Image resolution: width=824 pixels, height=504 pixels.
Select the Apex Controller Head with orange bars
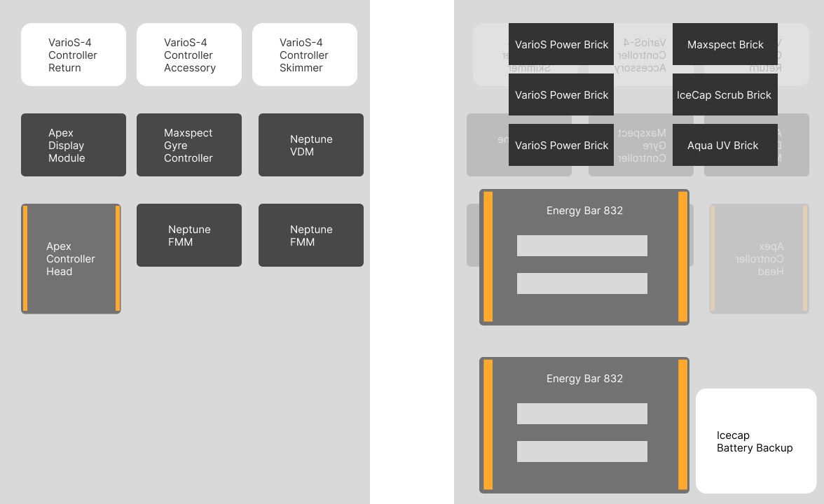[x=71, y=258]
